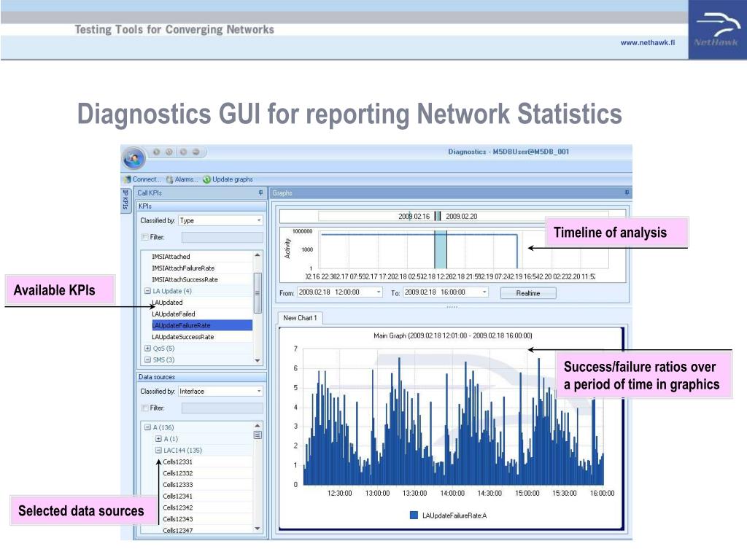Click the highlighted time window on Activity timeline
The width and height of the screenshot is (747, 560).
pyautogui.click(x=440, y=250)
